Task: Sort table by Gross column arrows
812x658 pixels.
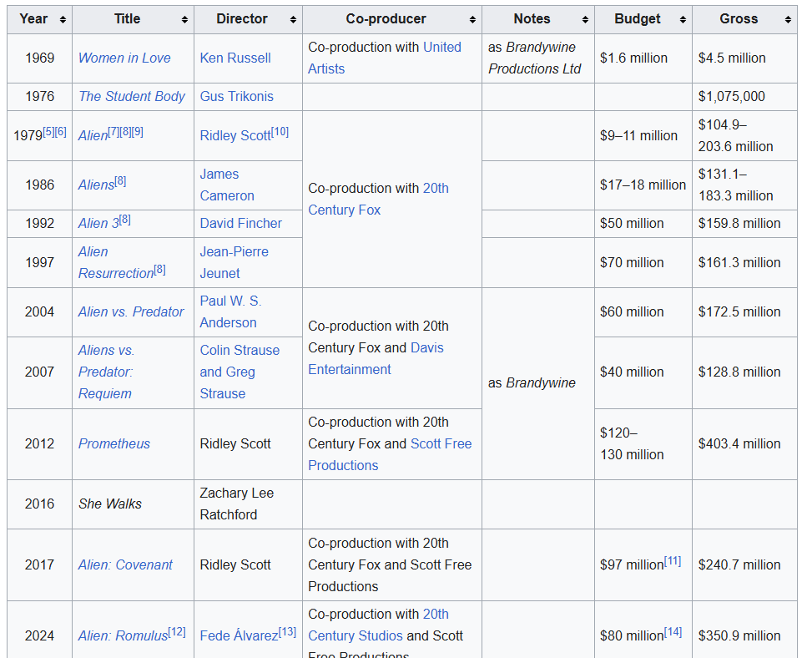Action: pyautogui.click(x=788, y=20)
